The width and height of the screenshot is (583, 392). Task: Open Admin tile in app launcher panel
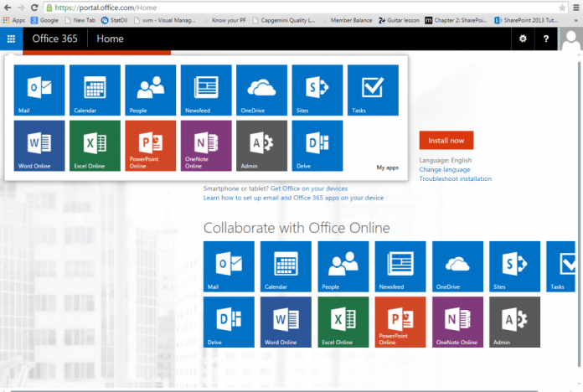click(261, 146)
